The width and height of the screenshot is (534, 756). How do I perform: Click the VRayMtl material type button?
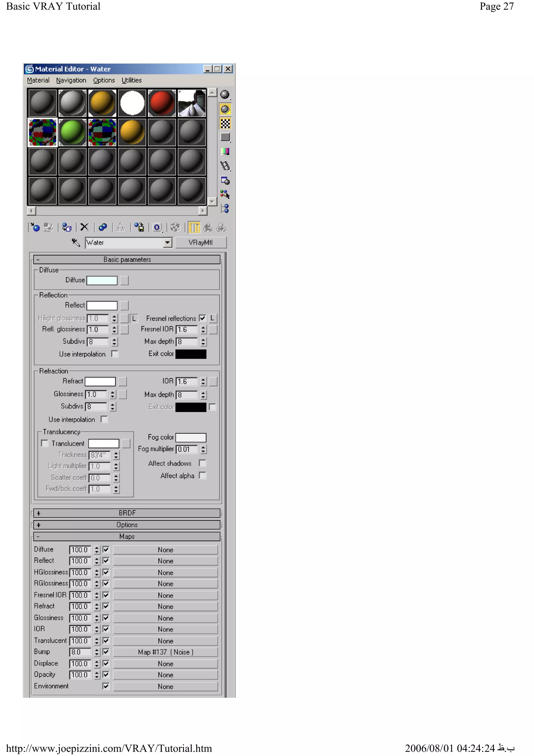201,243
